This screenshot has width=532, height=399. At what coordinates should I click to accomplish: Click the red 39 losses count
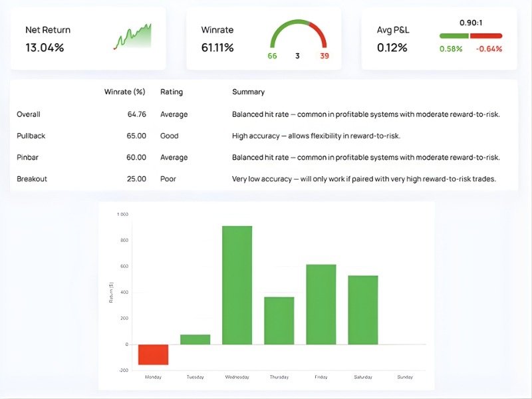tap(324, 56)
